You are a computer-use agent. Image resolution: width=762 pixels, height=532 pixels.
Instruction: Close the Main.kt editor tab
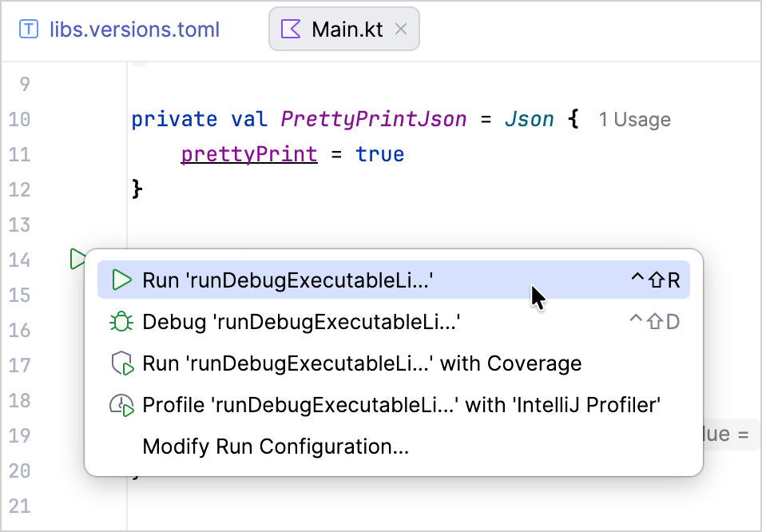pos(401,29)
